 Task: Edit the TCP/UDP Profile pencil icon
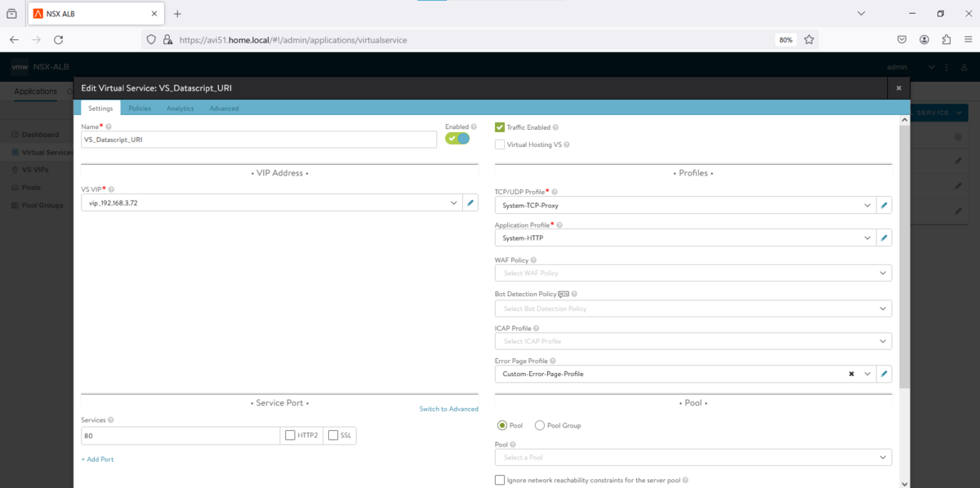point(884,206)
